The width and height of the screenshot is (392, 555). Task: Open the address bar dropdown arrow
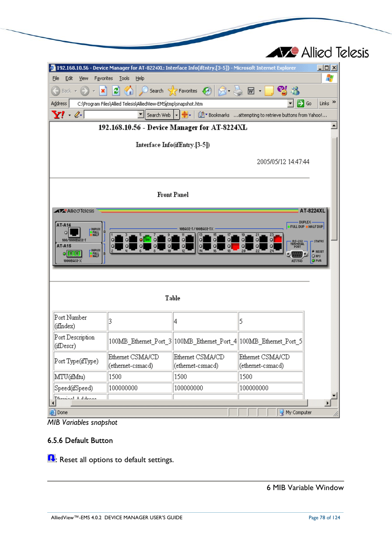(x=291, y=104)
